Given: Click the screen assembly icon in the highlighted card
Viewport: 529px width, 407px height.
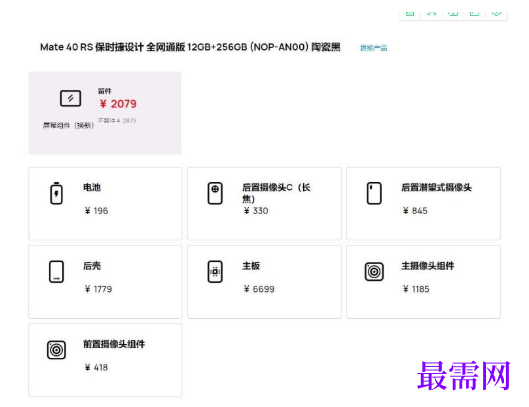Looking at the screenshot, I should tap(70, 98).
